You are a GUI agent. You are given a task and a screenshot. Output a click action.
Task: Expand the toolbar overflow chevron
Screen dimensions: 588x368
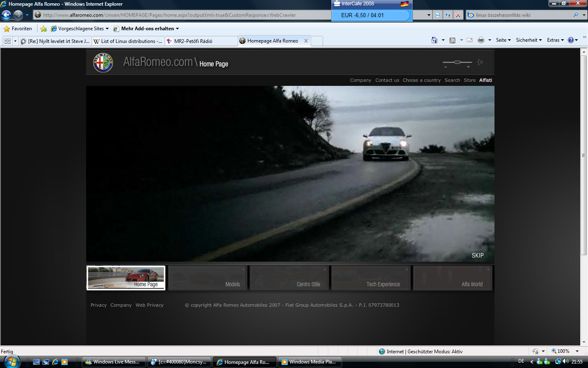point(584,37)
